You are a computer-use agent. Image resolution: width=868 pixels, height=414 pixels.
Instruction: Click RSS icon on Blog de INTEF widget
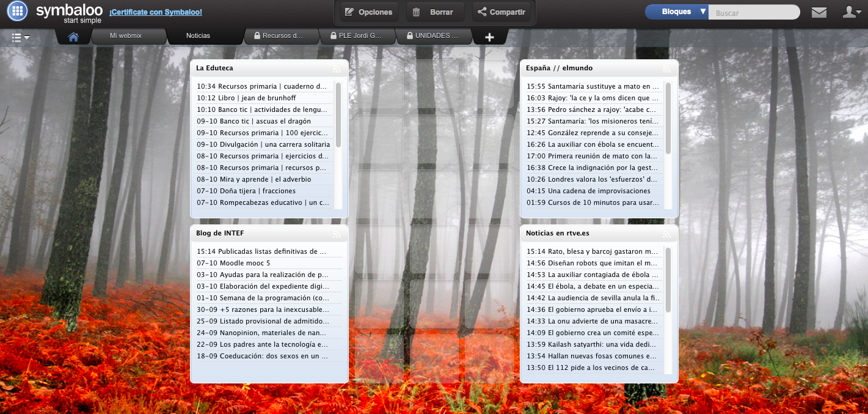click(x=337, y=234)
